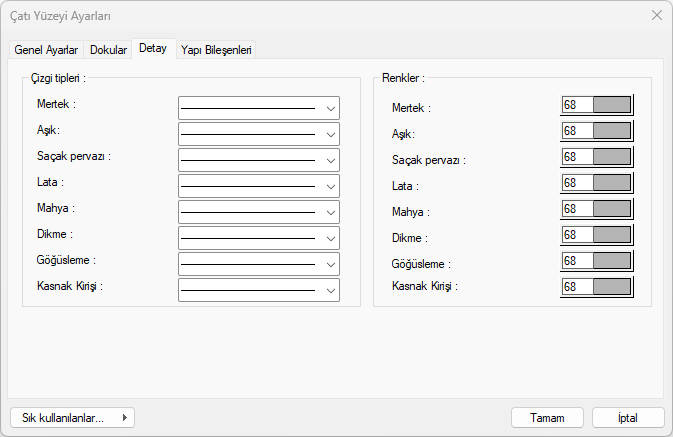Open the Dokular tab

click(x=108, y=49)
